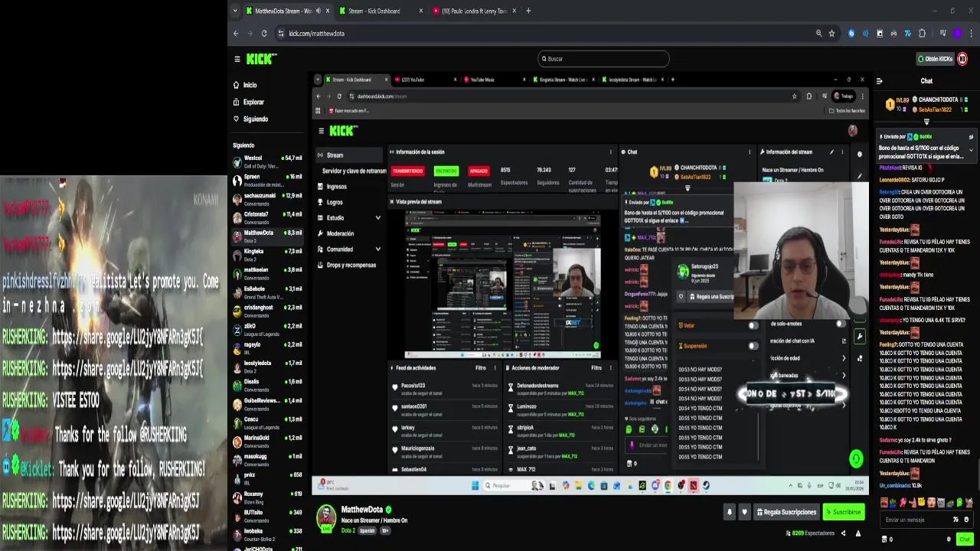This screenshot has width=980, height=551.
Task: Open EsBebote's channel in the sidebar
Action: [268, 292]
